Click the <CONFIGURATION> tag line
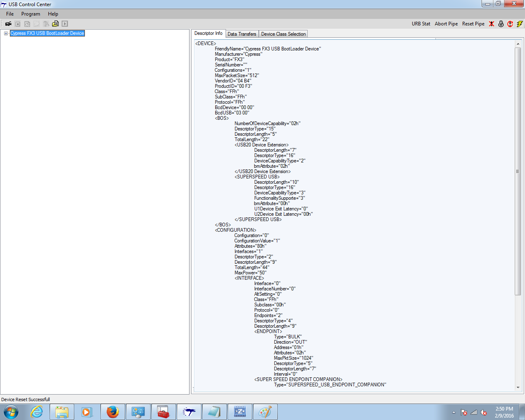Image resolution: width=525 pixels, height=420 pixels. [235, 230]
